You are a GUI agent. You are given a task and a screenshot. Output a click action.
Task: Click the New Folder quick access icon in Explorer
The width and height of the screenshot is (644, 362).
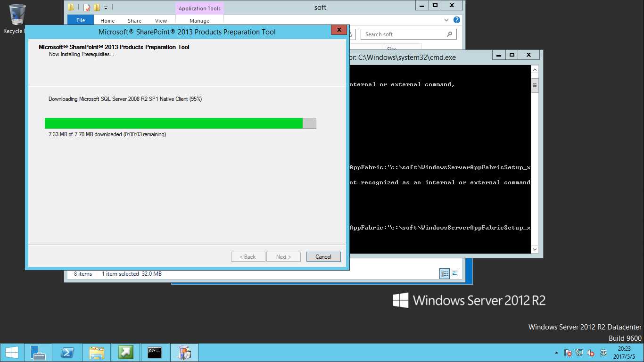97,8
